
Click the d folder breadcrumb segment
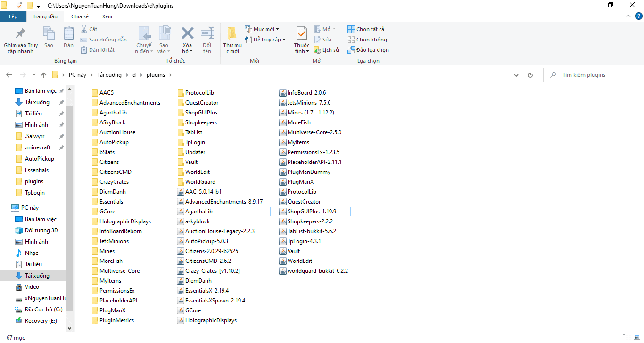(134, 75)
